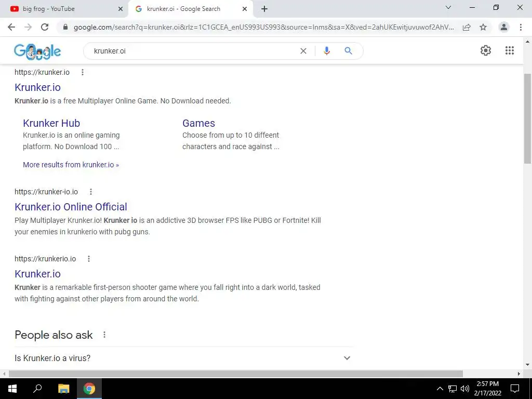Open the Google apps grid
532x399 pixels.
pyautogui.click(x=510, y=50)
